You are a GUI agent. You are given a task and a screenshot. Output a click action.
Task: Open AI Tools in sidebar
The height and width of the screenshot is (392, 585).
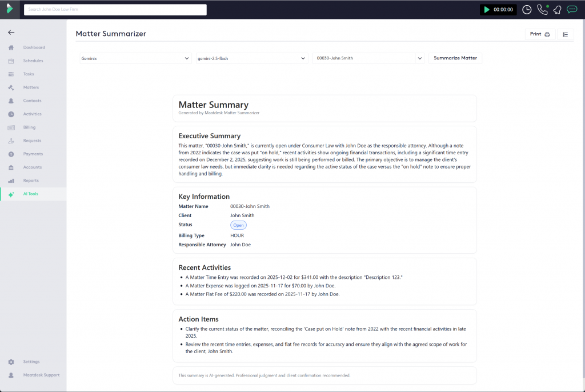(31, 194)
